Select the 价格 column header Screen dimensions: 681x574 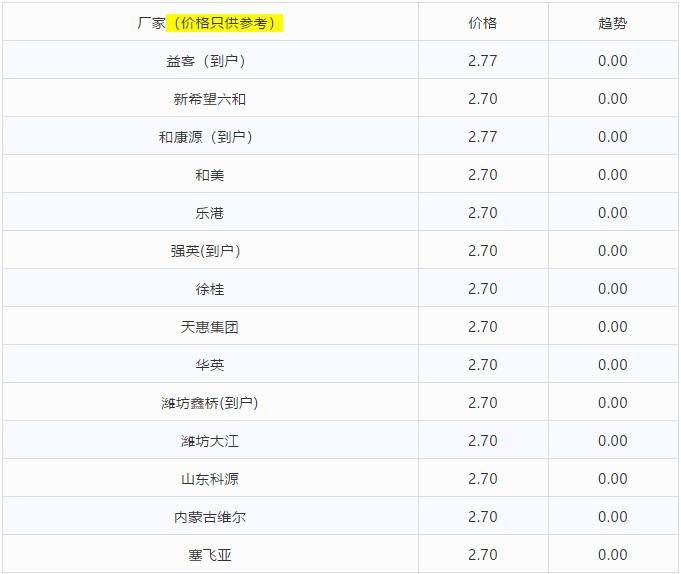[483, 23]
